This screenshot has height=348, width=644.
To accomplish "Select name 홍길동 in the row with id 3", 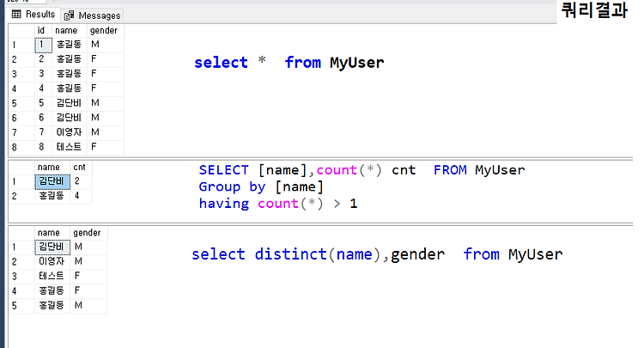I will (x=70, y=74).
